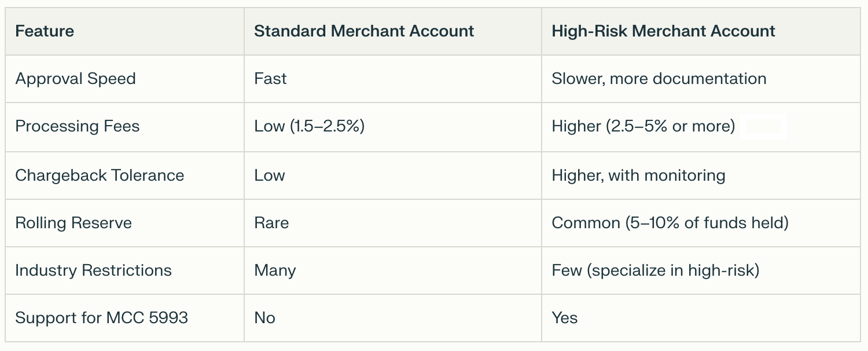Screen dimensions: 868x351
Task: Click the "Higher (2.5–5% or more)" cell
Action: pyautogui.click(x=643, y=127)
